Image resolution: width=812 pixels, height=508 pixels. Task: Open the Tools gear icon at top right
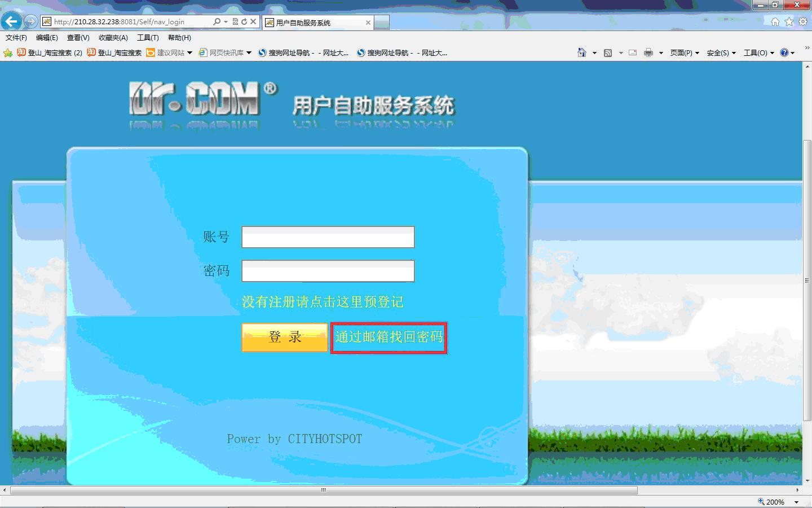pyautogui.click(x=803, y=21)
